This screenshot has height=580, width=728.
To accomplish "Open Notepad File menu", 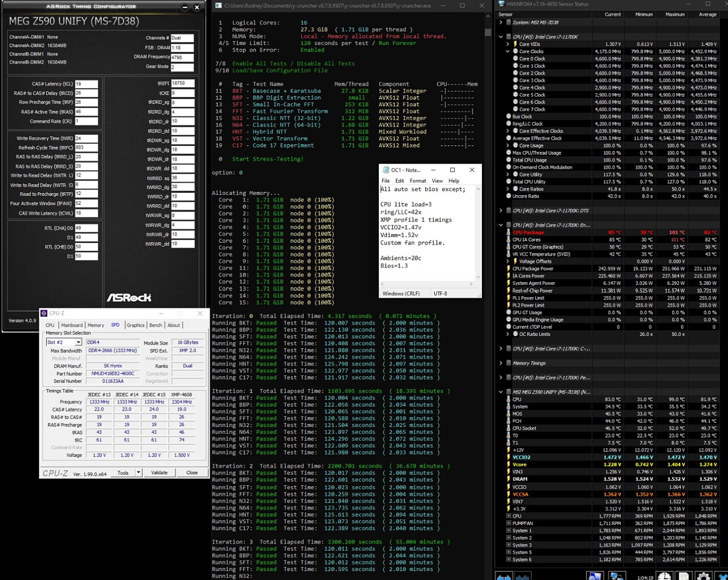I will point(385,181).
